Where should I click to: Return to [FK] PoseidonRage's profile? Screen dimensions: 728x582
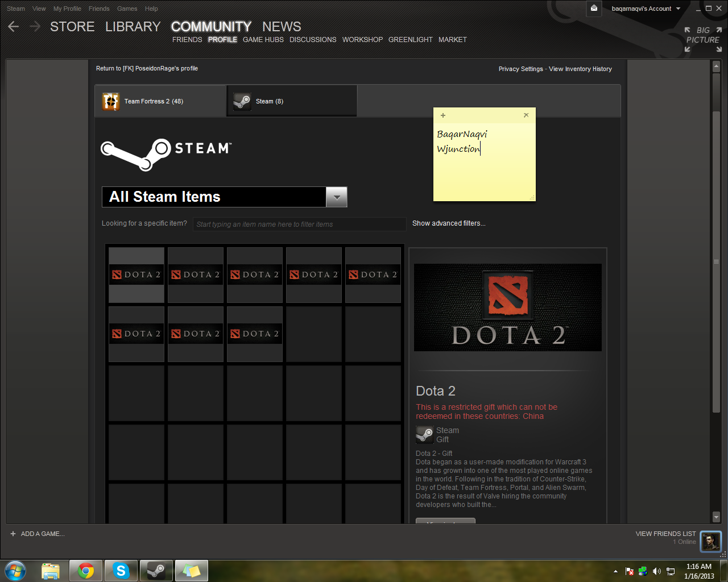[147, 68]
